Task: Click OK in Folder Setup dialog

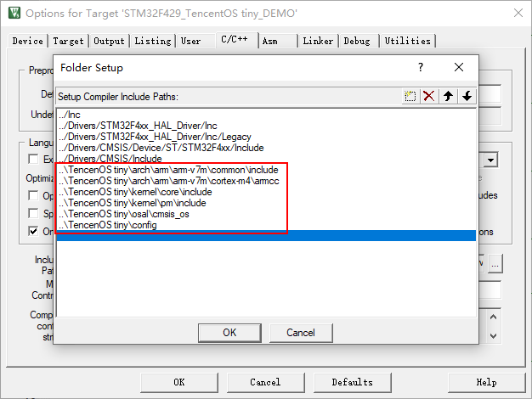Action: click(229, 333)
